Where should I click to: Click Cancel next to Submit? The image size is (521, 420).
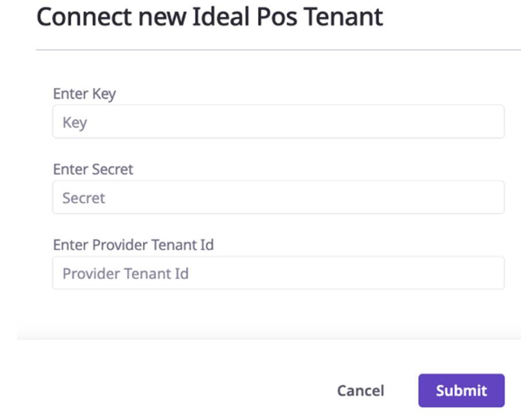[360, 391]
